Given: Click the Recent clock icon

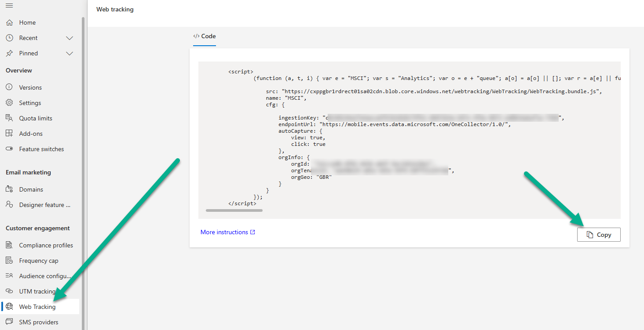Looking at the screenshot, I should point(9,38).
